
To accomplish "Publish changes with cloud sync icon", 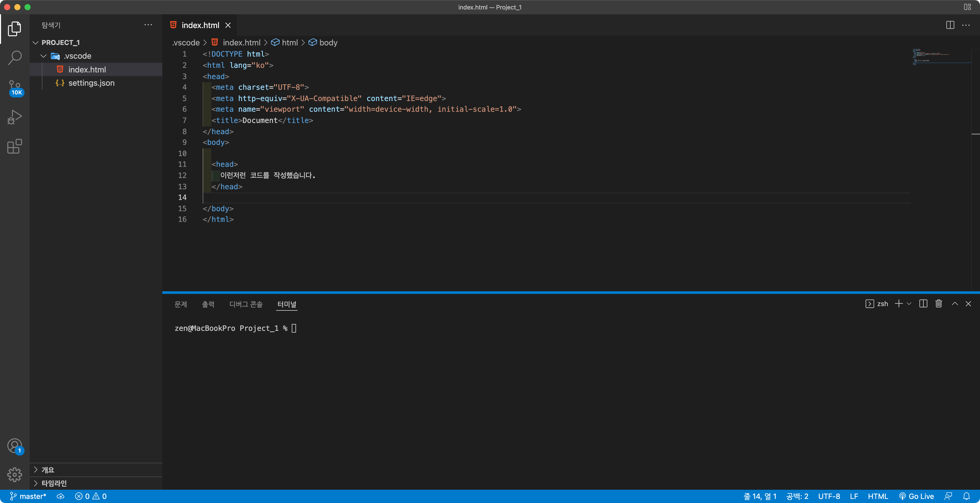I will coord(60,496).
